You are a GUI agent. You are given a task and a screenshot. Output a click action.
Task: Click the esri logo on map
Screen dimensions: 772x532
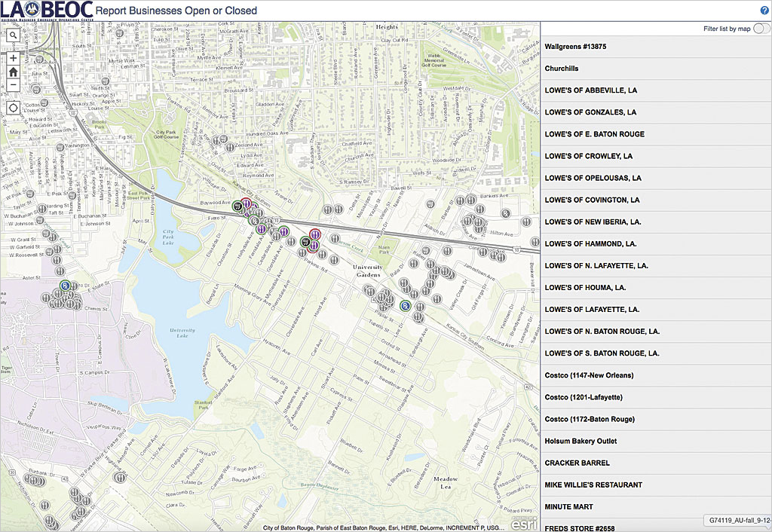(x=523, y=523)
